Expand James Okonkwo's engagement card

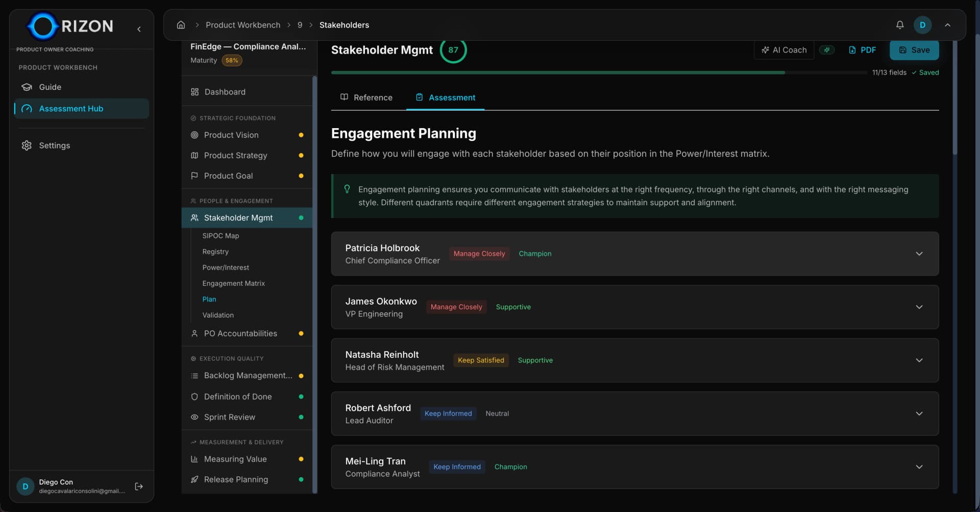919,307
